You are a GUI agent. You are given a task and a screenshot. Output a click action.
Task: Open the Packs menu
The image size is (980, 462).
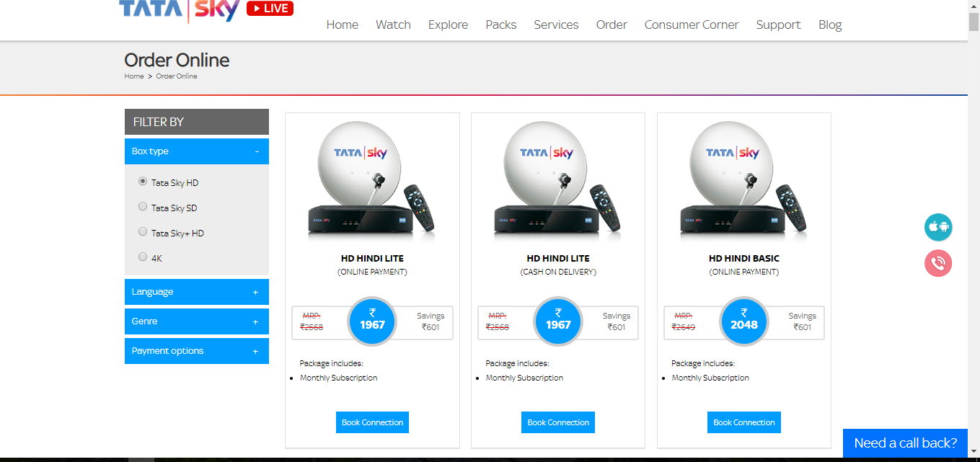pyautogui.click(x=500, y=25)
